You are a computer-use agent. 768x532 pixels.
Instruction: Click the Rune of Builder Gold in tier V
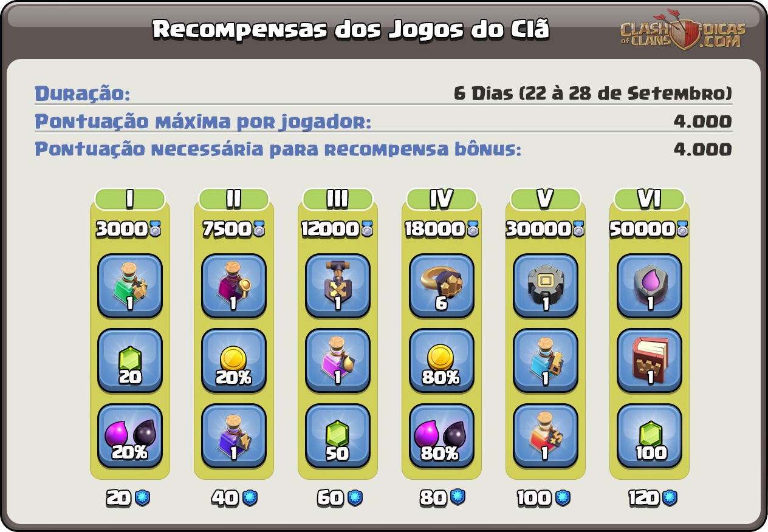pos(546,286)
